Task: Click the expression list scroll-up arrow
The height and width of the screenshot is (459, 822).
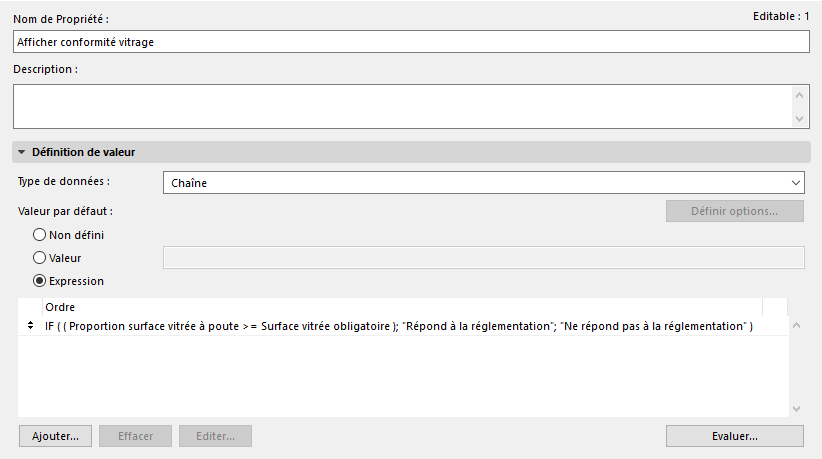Action: pos(796,325)
